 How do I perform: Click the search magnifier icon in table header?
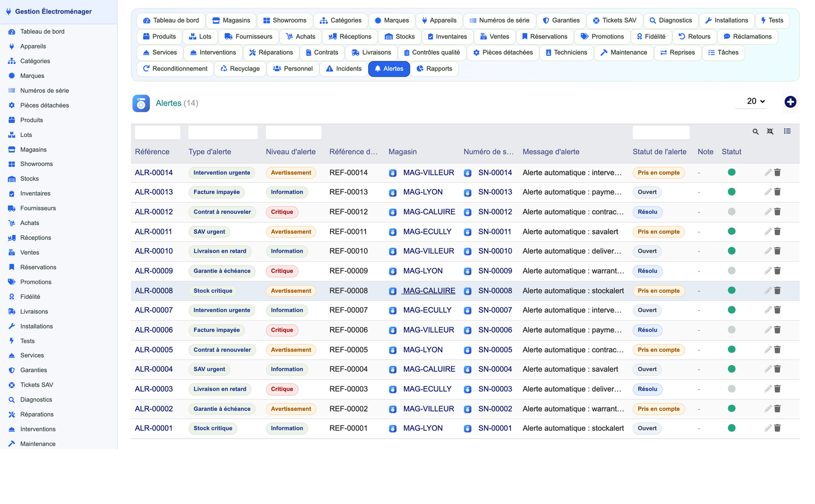tap(755, 132)
